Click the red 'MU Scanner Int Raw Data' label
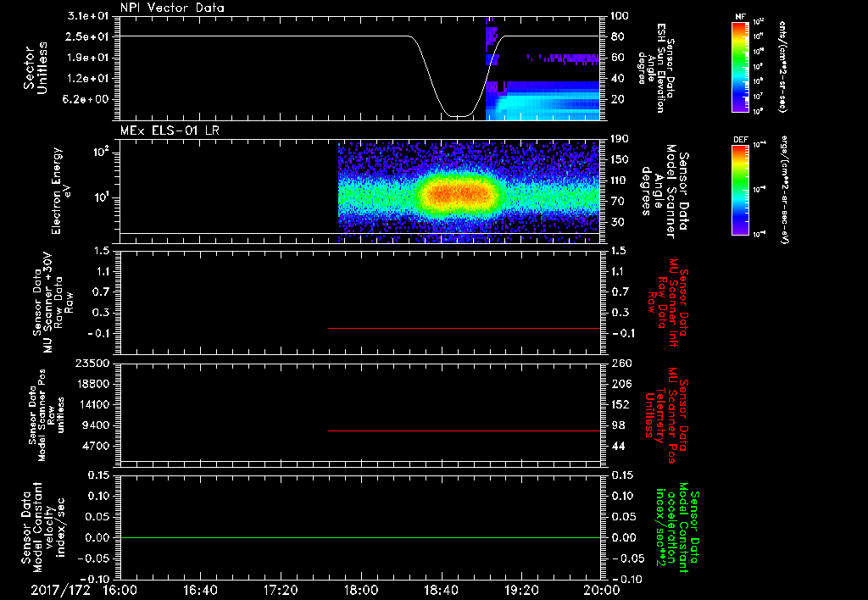This screenshot has height=600, width=868. (x=668, y=303)
